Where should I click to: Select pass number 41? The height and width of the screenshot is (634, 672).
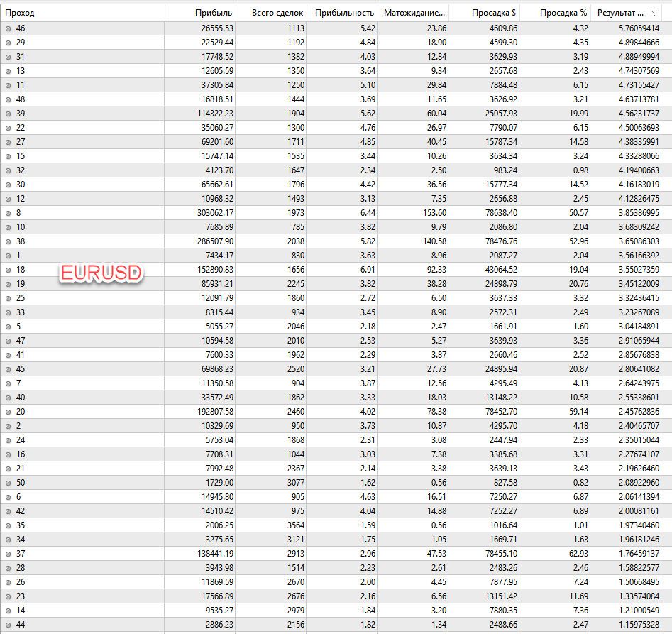coord(20,355)
